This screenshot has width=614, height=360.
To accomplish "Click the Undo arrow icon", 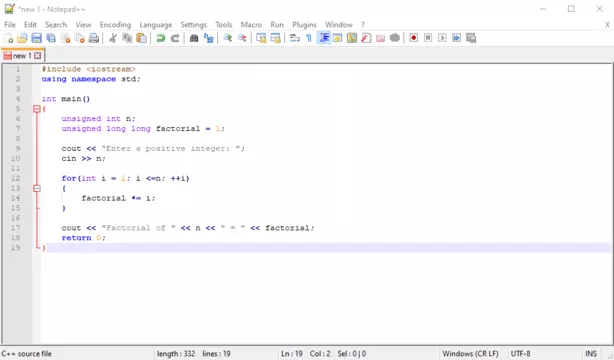I will point(161,38).
